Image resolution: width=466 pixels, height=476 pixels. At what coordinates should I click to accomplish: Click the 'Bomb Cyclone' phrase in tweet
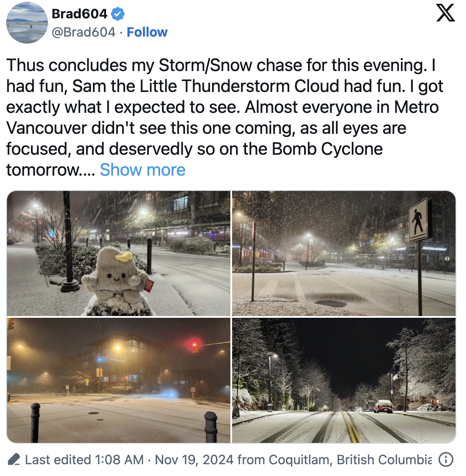click(x=327, y=149)
